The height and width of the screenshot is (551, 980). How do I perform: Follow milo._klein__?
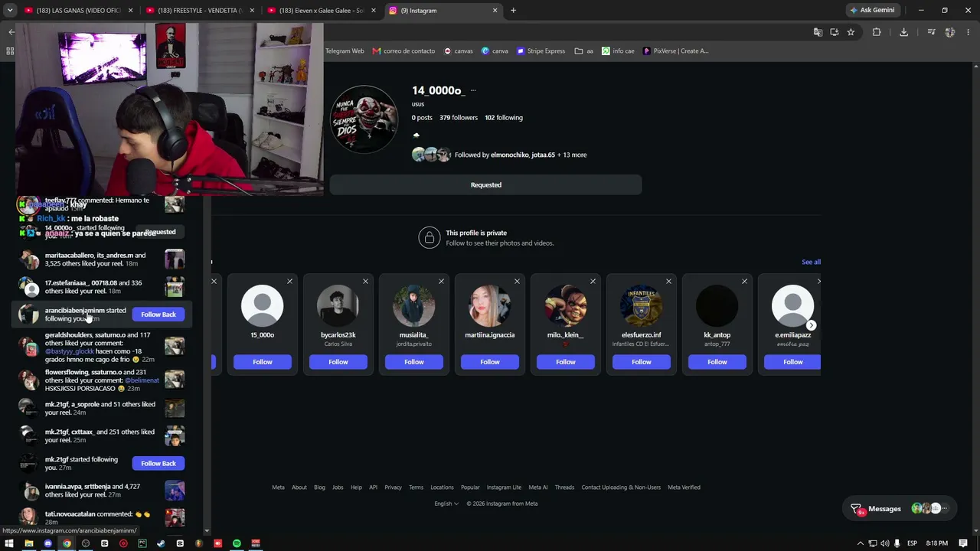(x=566, y=362)
